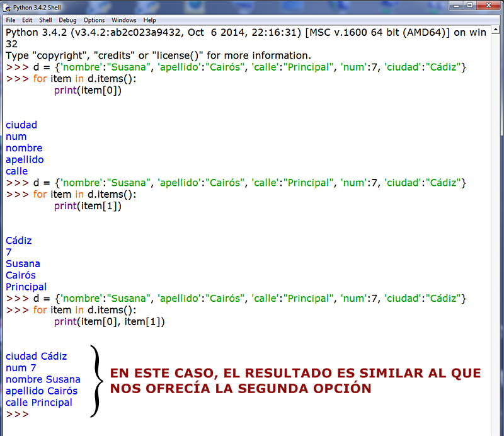Minimize the Python Shell window
Screen dimensions: 504x436
pyautogui.click(x=455, y=6)
